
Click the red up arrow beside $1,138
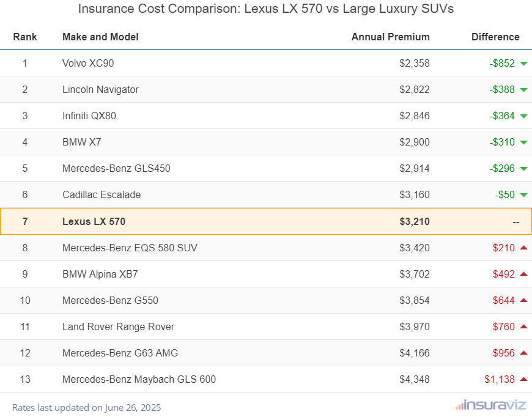[x=523, y=379]
